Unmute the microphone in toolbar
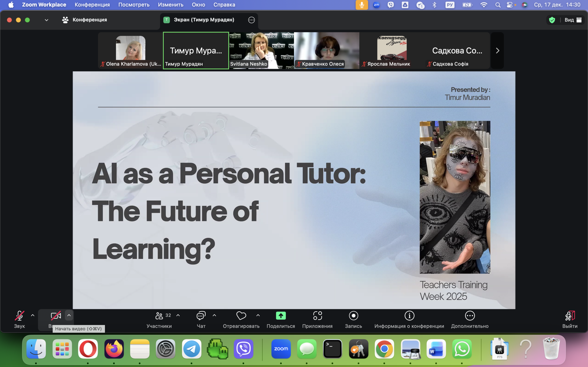 (20, 316)
